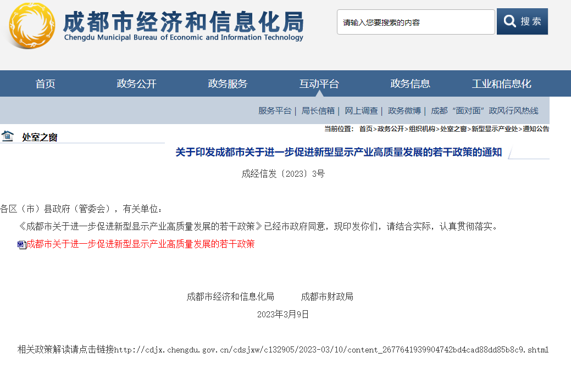Click the attachment document icon
The image size is (571, 392).
tap(21, 244)
